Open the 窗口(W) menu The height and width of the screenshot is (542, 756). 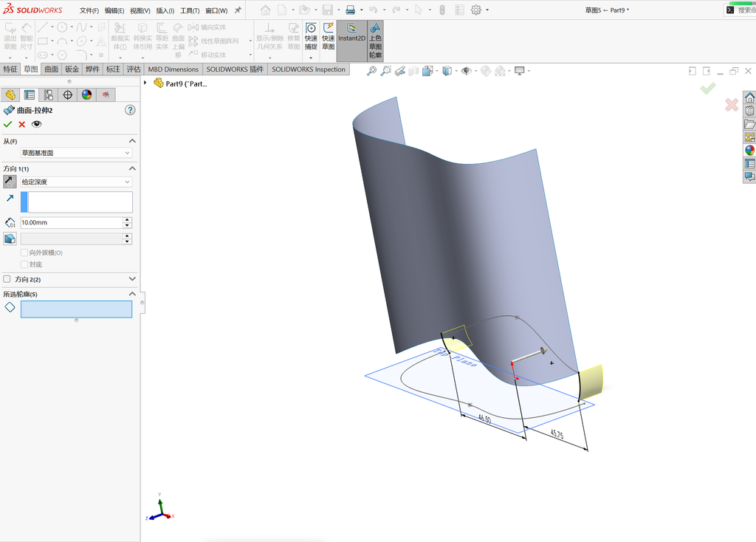click(x=216, y=10)
